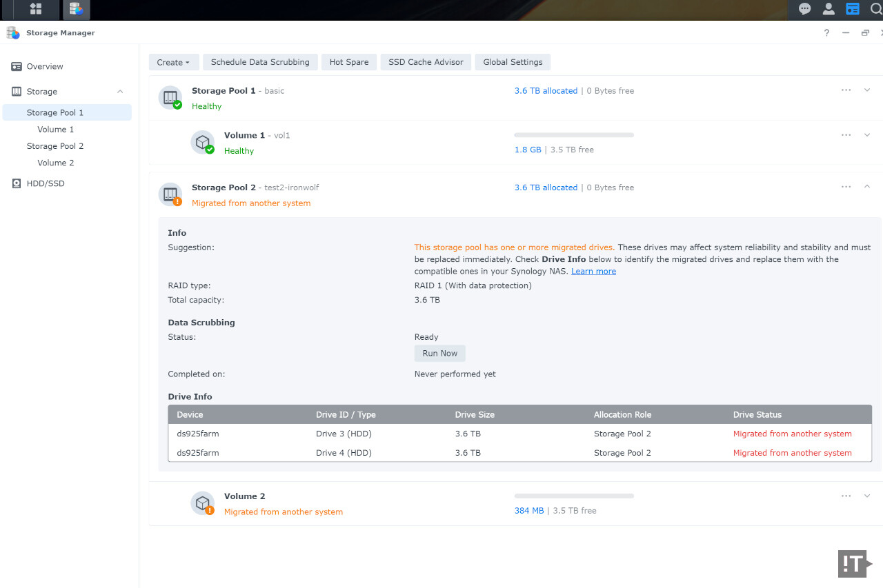Open the notifications chat bubble icon
Image resolution: width=883 pixels, height=588 pixels.
pos(804,9)
